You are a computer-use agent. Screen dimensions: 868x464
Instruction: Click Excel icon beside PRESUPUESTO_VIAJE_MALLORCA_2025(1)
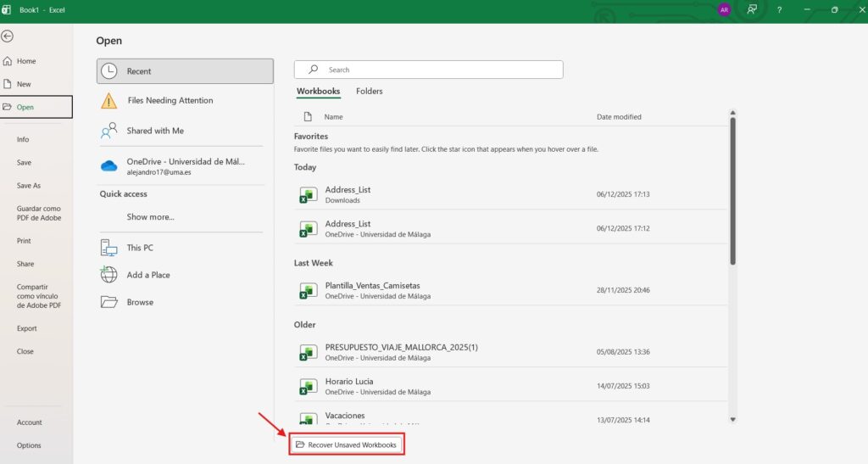coord(309,352)
